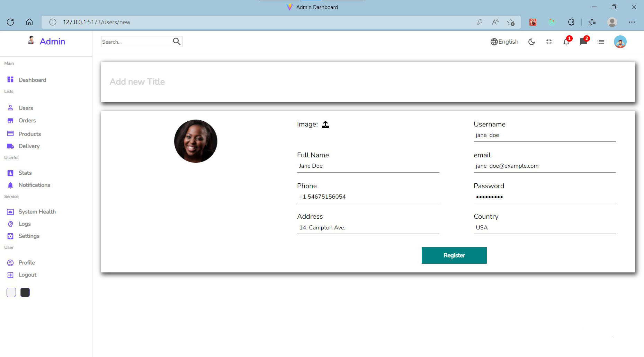The width and height of the screenshot is (644, 357).
Task: Toggle dark mode moon icon
Action: point(531,42)
